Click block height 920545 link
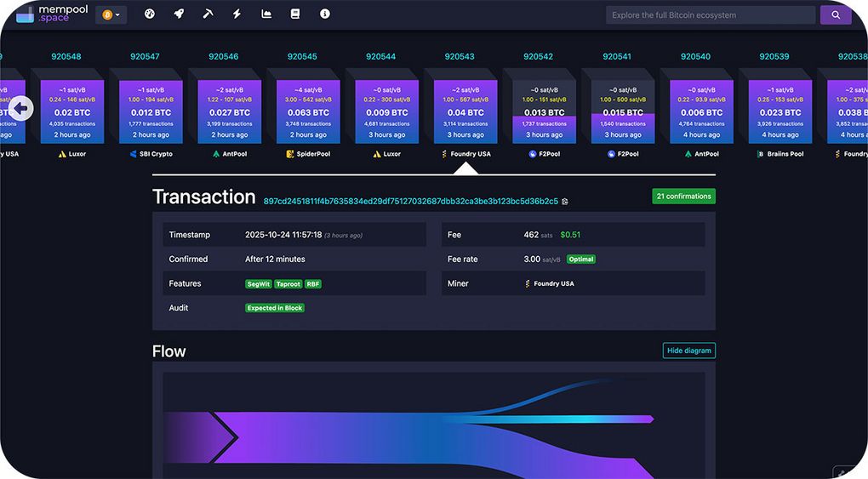Image resolution: width=868 pixels, height=479 pixels. point(302,57)
